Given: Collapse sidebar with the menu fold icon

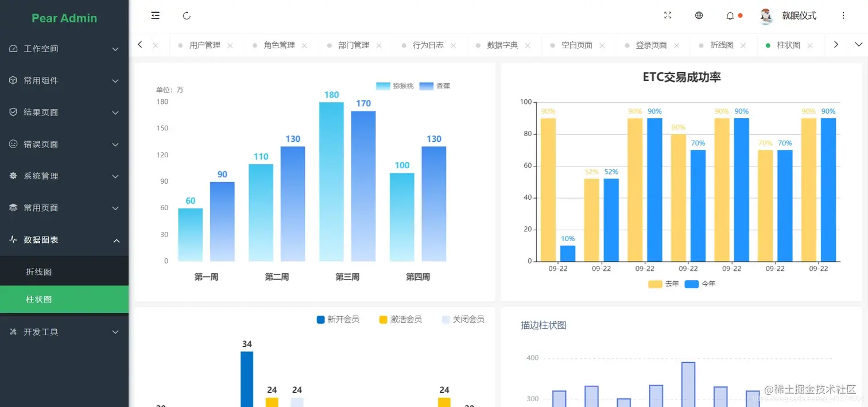Looking at the screenshot, I should point(155,15).
